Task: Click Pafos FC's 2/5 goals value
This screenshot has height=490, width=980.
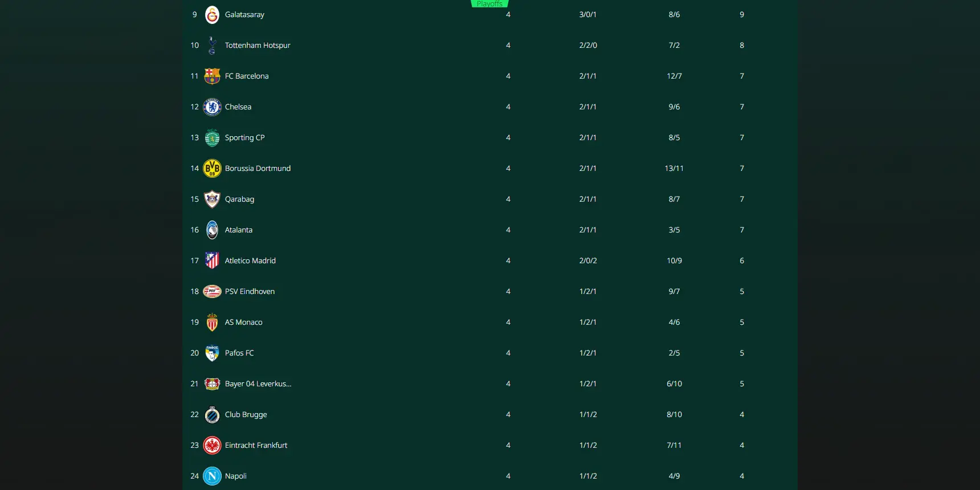Action: click(674, 353)
